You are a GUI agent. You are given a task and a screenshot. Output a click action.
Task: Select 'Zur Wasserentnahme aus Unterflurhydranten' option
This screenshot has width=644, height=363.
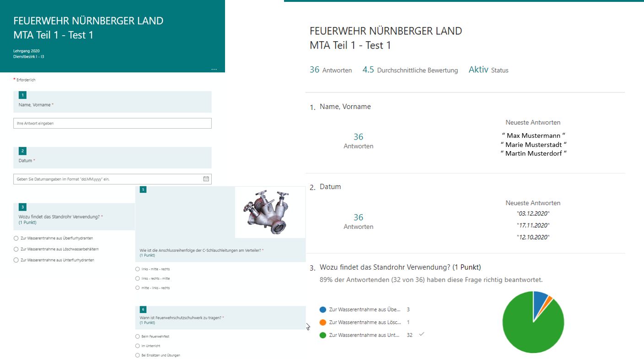pyautogui.click(x=16, y=260)
